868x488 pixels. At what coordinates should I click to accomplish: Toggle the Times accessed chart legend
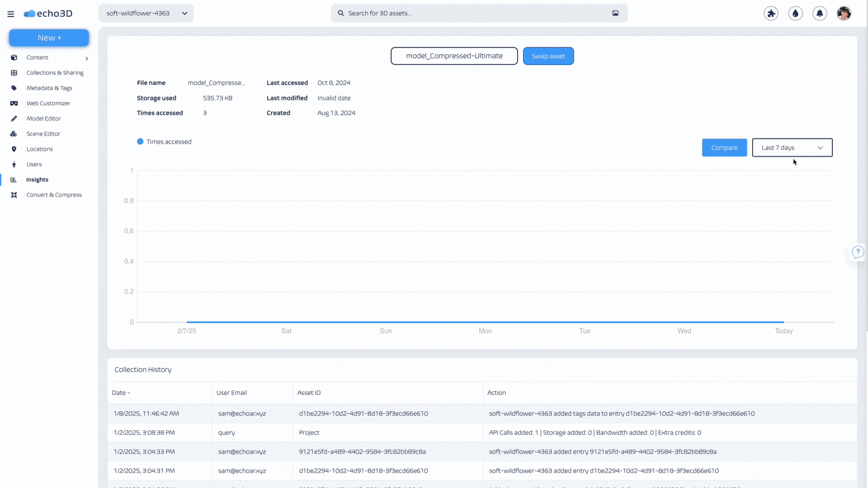click(164, 141)
